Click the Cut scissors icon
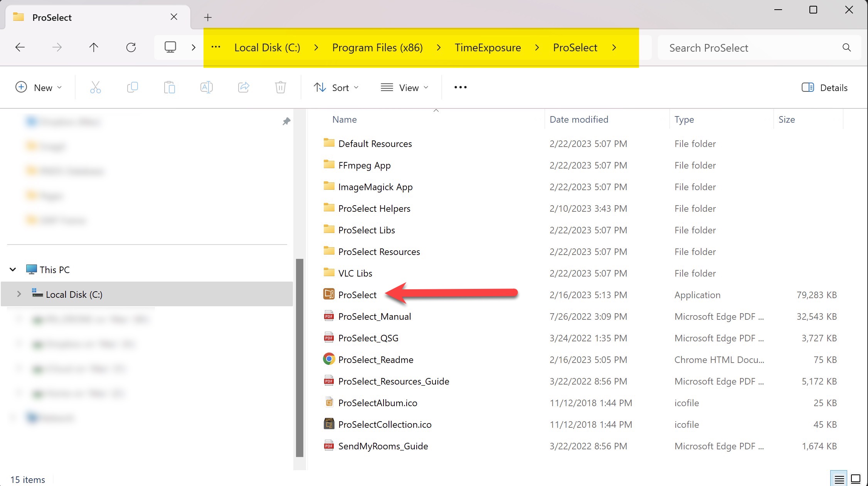This screenshot has height=486, width=868. pyautogui.click(x=95, y=88)
